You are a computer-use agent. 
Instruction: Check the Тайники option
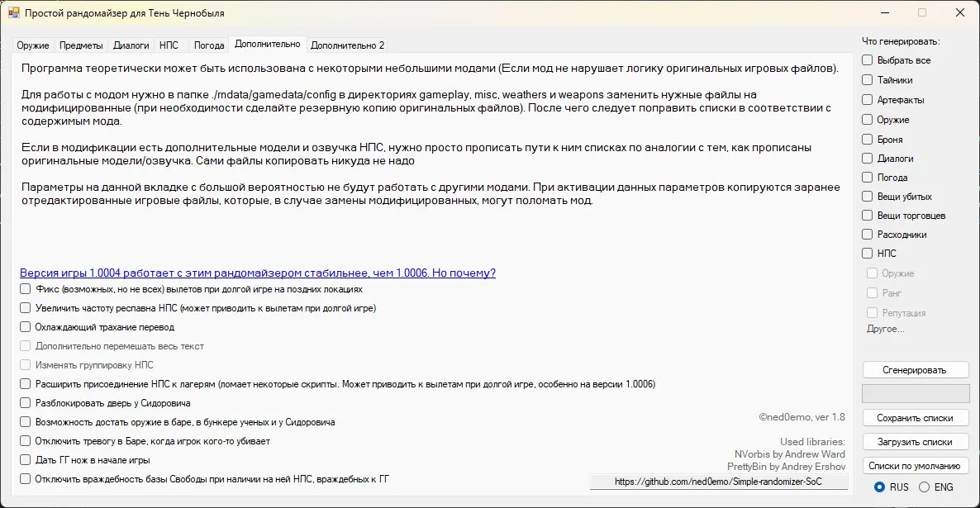(x=868, y=80)
